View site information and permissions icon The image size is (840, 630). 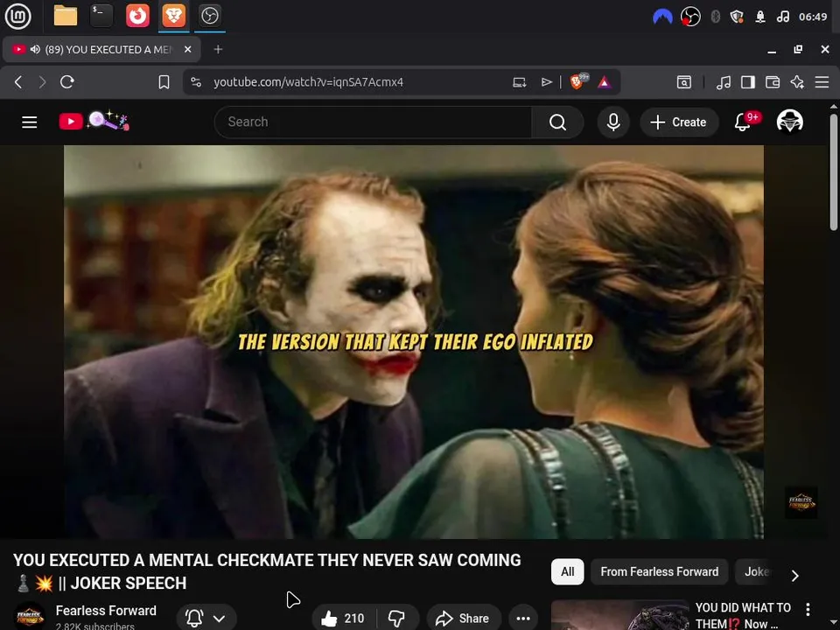(196, 82)
